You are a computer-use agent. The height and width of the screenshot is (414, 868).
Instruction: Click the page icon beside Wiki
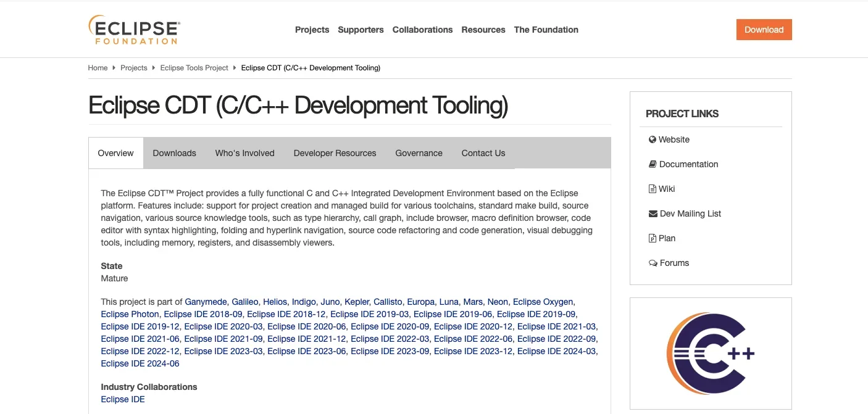[x=652, y=189]
